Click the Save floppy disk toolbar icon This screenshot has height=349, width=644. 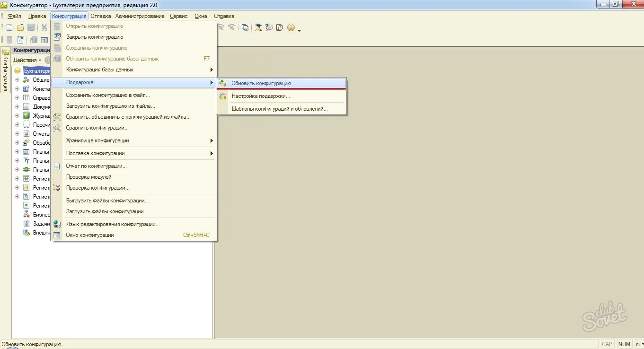coord(31,27)
